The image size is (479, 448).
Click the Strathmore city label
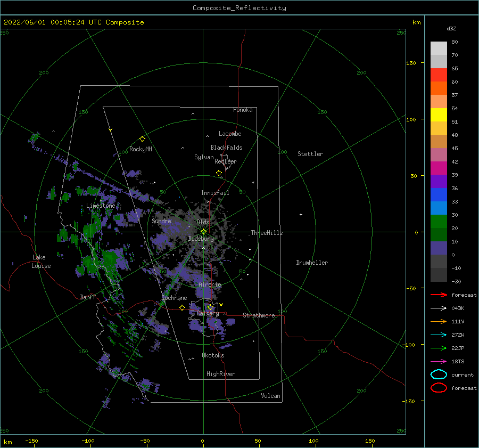(259, 315)
